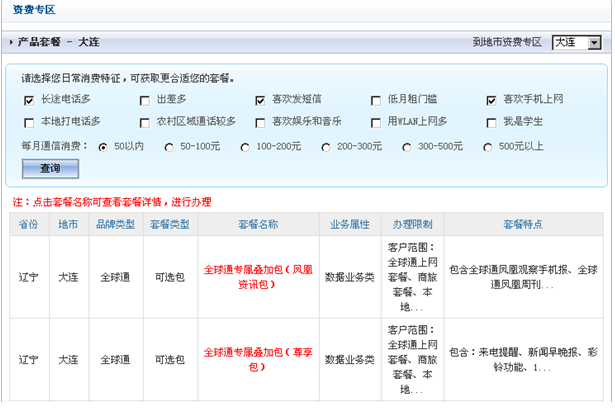Check the 我是学生 checkbox
The width and height of the screenshot is (615, 408).
[491, 123]
